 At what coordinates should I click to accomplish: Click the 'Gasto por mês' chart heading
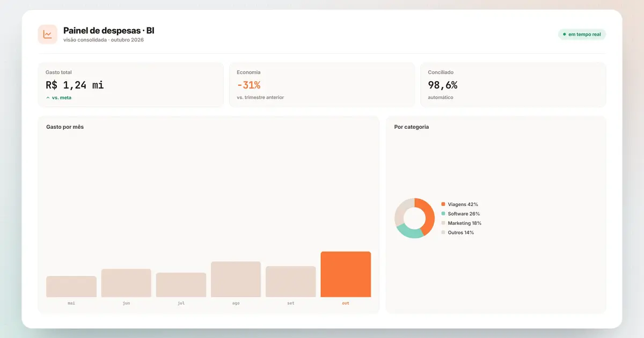(x=65, y=127)
